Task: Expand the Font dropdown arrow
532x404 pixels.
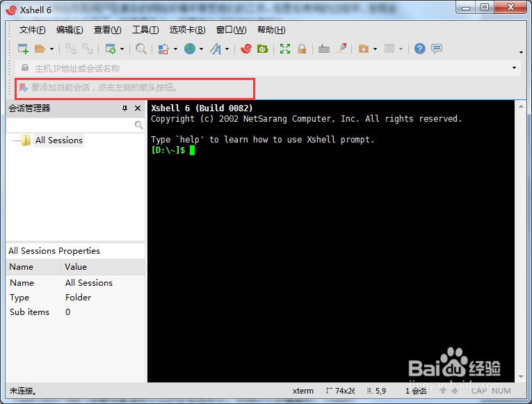Action: [227, 49]
